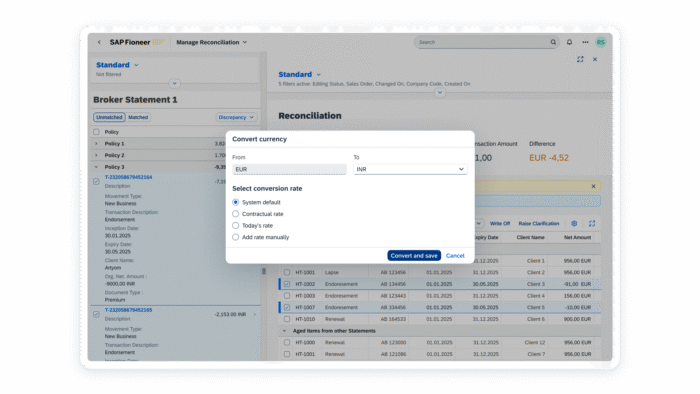
Task: Click the back arrow in the header
Action: coord(99,42)
